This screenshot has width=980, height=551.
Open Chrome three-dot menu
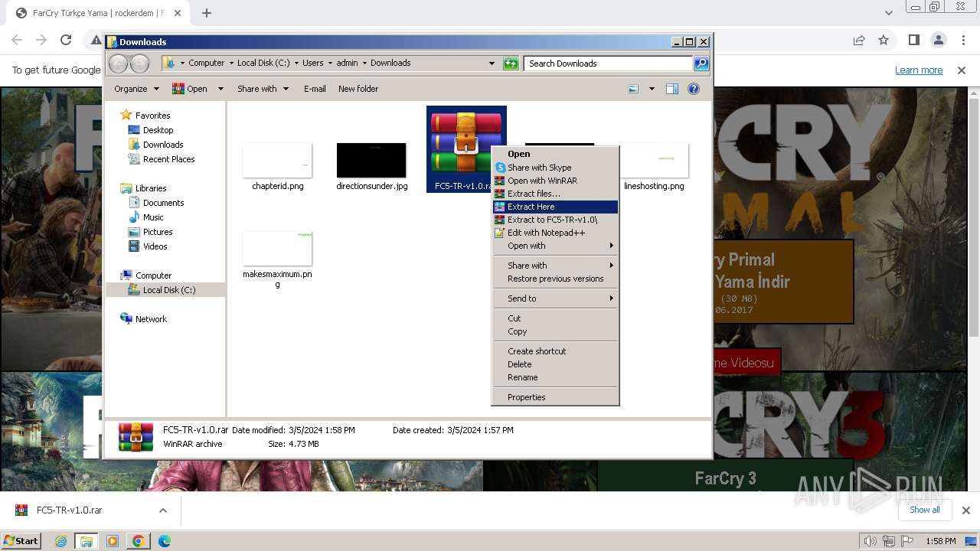click(962, 41)
